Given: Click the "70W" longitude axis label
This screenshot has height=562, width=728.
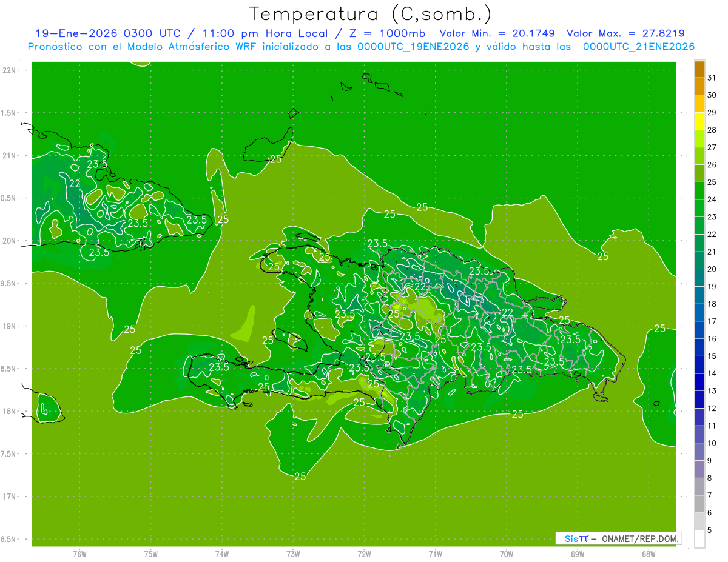Looking at the screenshot, I should [x=506, y=554].
